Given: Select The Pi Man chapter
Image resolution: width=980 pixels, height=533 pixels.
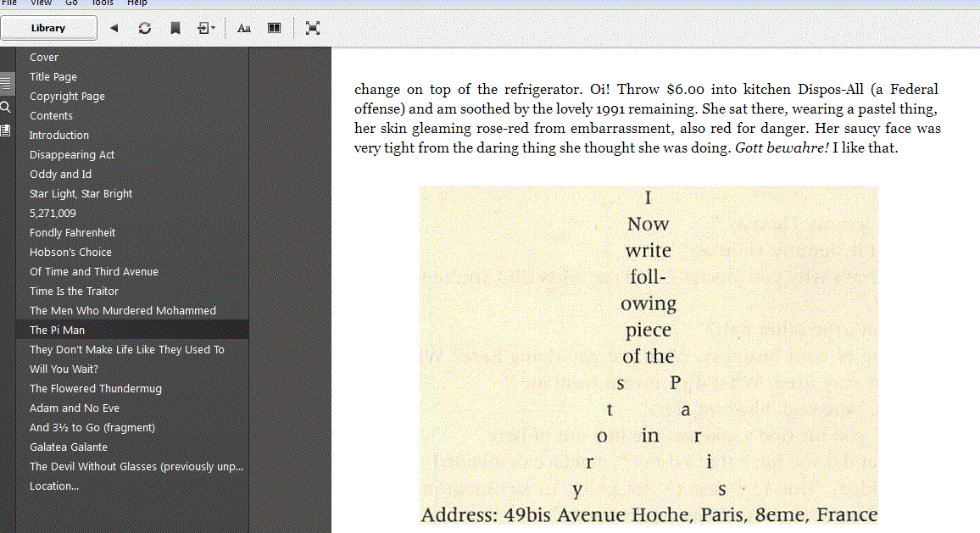Looking at the screenshot, I should pyautogui.click(x=132, y=330).
